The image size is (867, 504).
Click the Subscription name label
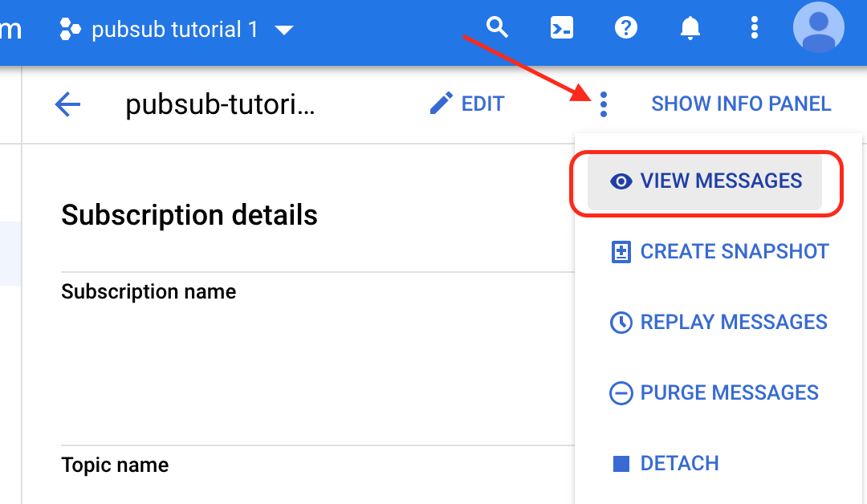(x=149, y=291)
